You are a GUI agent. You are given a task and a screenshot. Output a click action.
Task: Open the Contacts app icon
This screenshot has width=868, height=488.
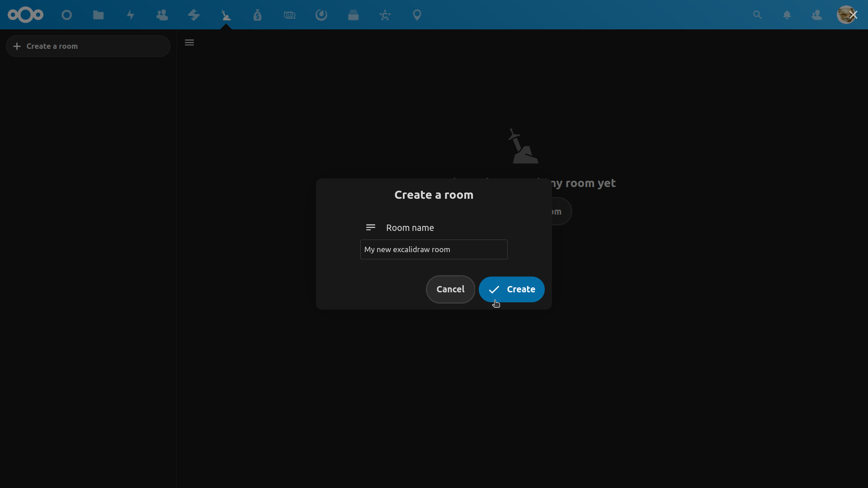pyautogui.click(x=162, y=15)
